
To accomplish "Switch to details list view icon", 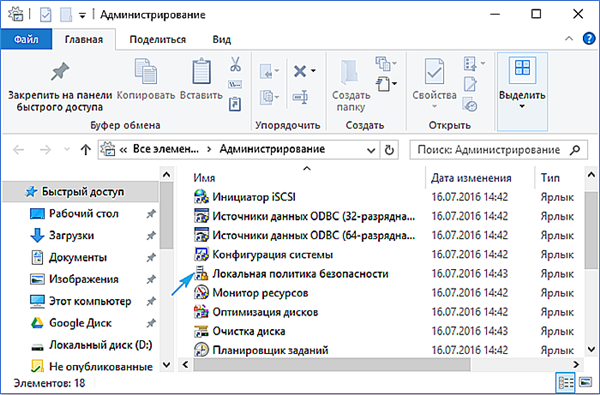I will [x=566, y=382].
